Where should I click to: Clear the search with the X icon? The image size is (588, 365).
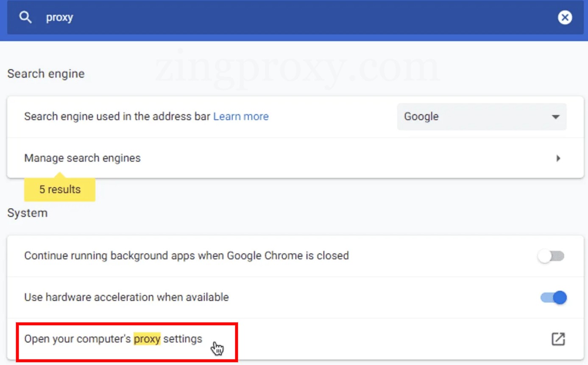click(565, 17)
